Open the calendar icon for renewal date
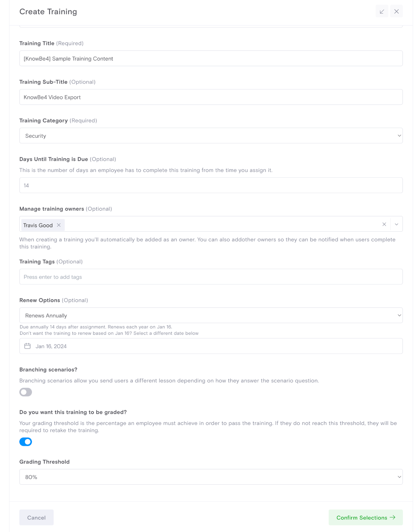The image size is (419, 532). pyautogui.click(x=28, y=346)
